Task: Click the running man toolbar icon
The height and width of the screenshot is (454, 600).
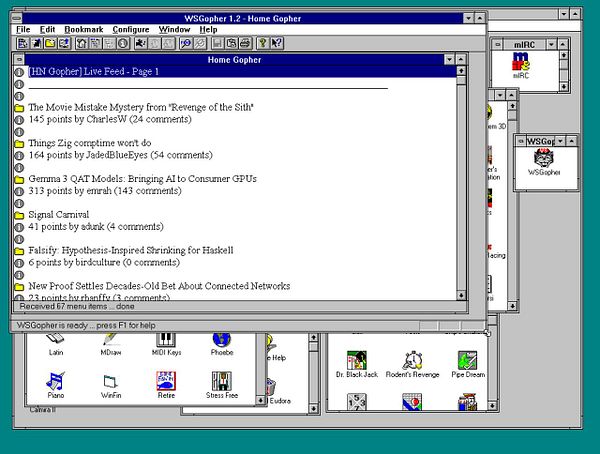Action: tap(141, 43)
